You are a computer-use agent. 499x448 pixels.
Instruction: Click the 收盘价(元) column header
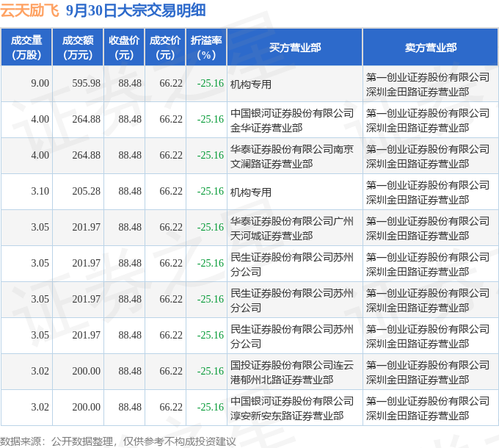(125, 47)
